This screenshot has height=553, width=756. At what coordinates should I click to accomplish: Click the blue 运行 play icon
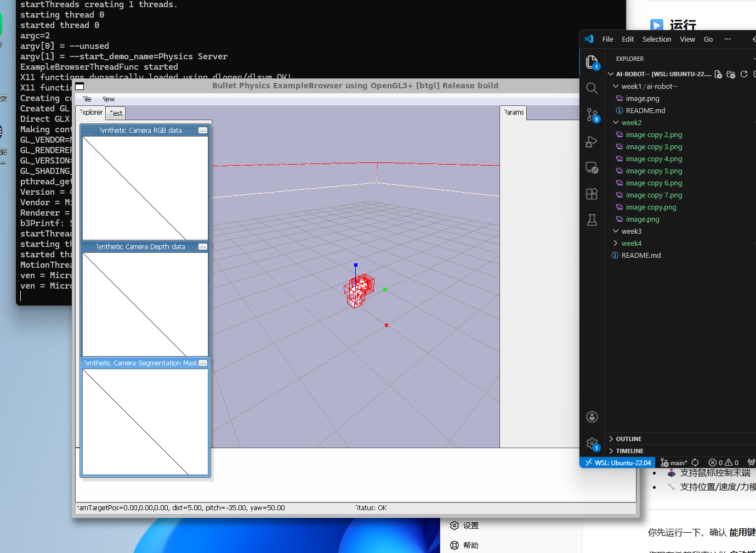657,25
